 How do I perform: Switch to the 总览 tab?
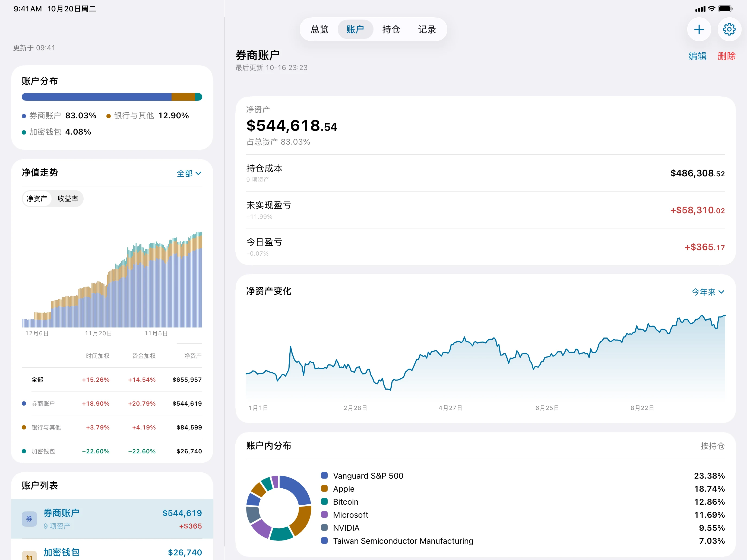pos(319,30)
